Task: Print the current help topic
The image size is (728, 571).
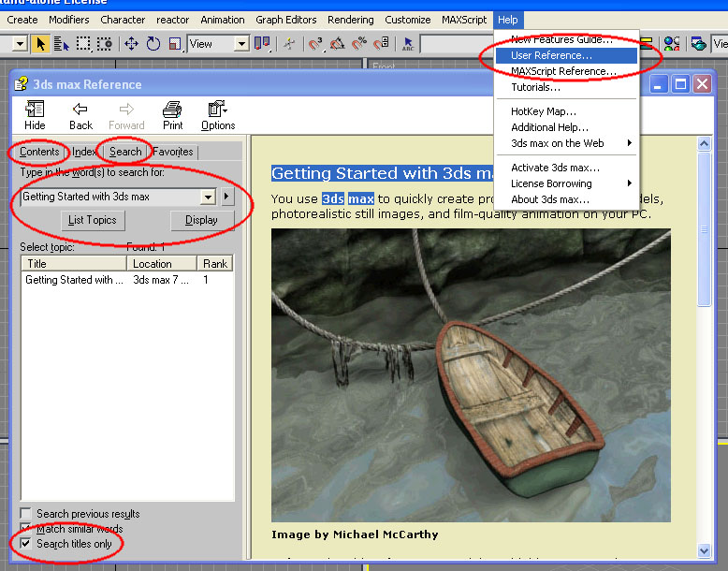Action: click(172, 115)
